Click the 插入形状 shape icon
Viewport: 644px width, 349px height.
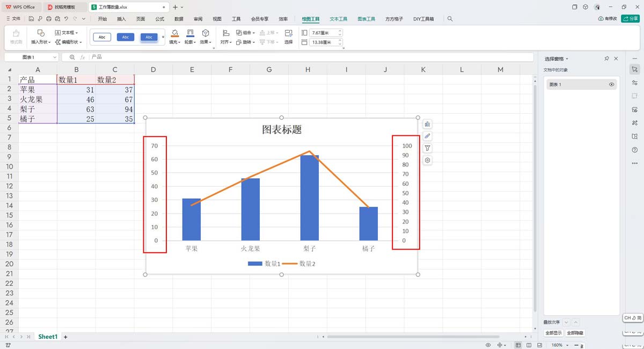[x=40, y=33]
